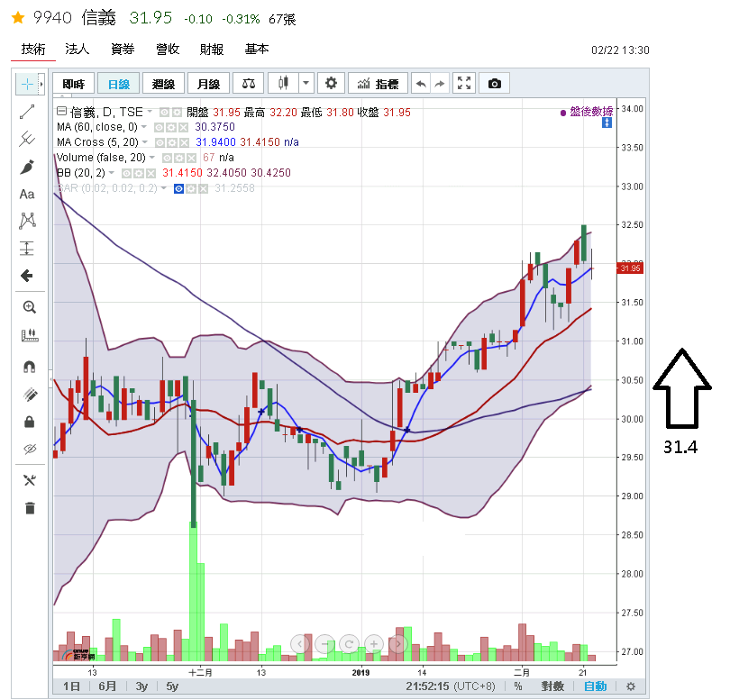Image resolution: width=730 pixels, height=700 pixels.
Task: Lock all drawing tools
Action: (x=30, y=422)
